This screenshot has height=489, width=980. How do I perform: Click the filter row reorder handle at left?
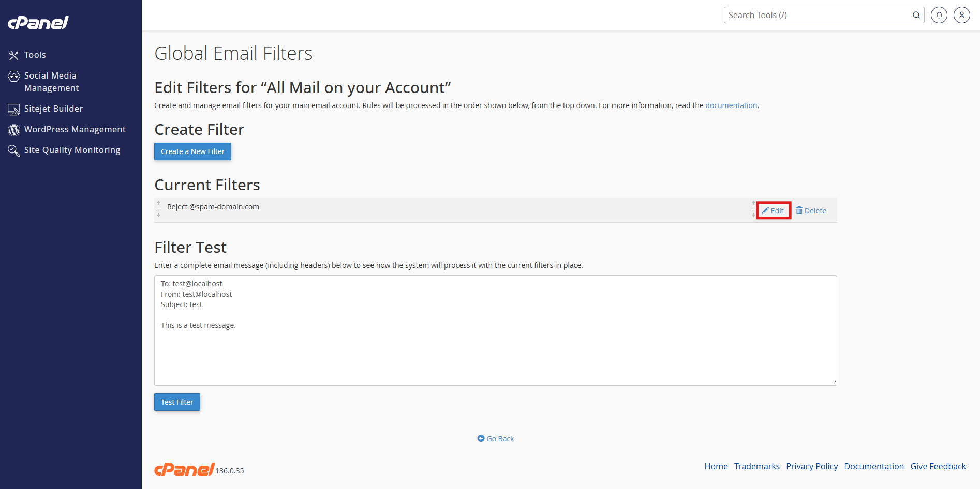(159, 209)
